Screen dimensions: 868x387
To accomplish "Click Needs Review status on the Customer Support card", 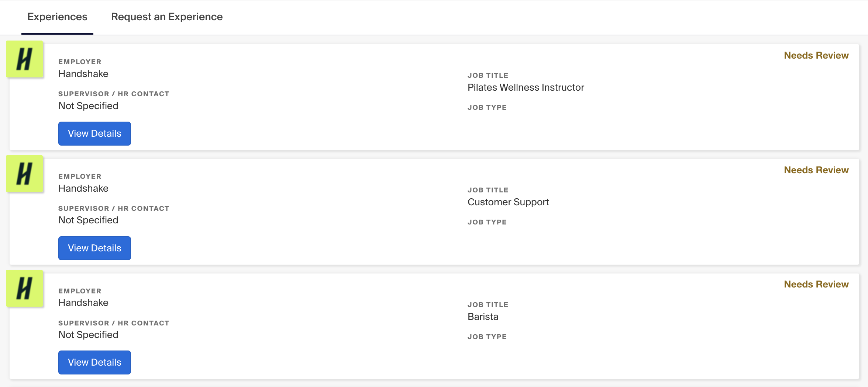I will 816,170.
